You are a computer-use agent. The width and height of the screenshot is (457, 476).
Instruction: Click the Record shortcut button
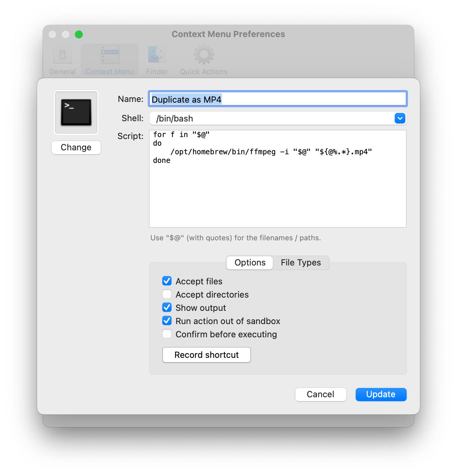pyautogui.click(x=206, y=355)
